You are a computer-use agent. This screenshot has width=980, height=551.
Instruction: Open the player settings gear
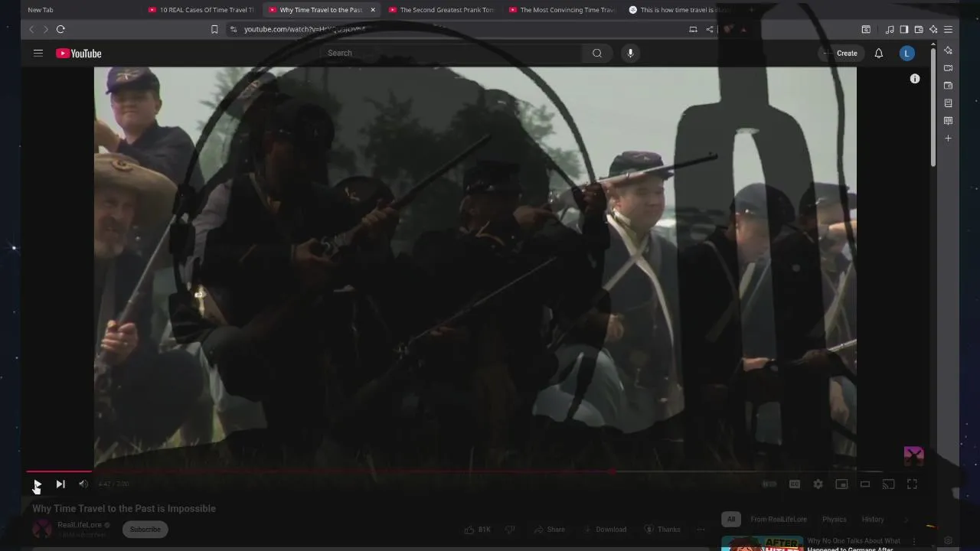818,484
